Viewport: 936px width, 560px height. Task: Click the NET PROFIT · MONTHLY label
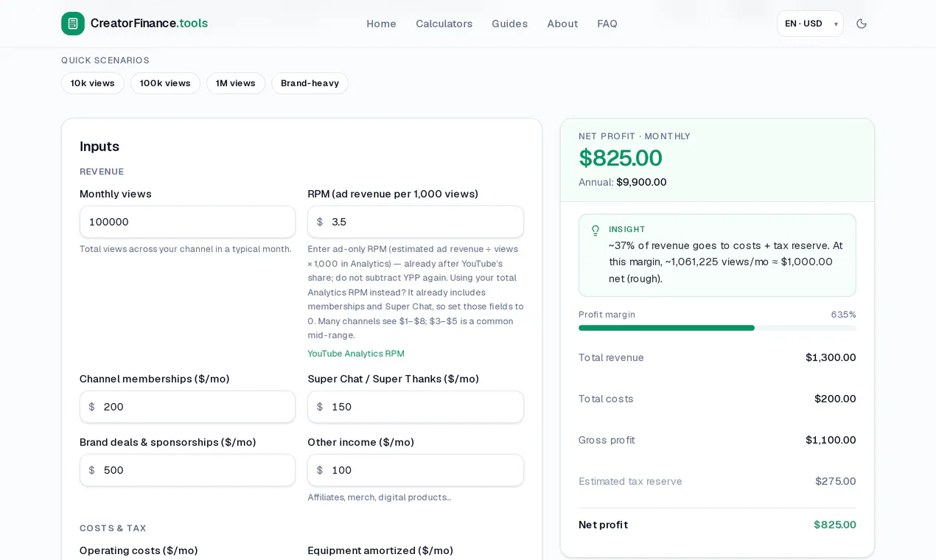pyautogui.click(x=635, y=136)
